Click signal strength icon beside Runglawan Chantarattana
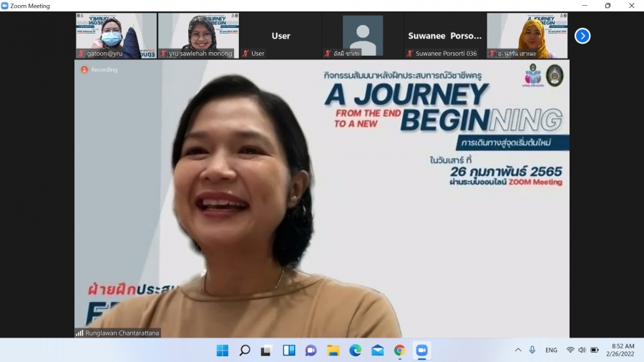Screen dimensions: 644x362 click(79, 333)
